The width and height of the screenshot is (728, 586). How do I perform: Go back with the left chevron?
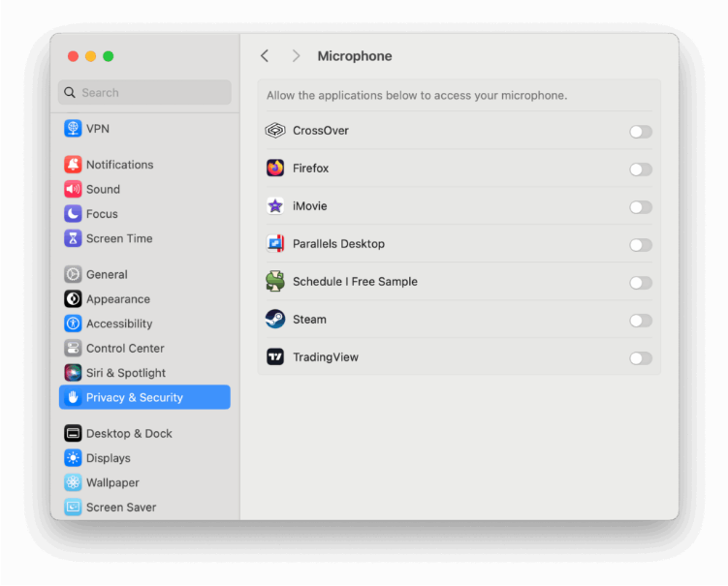(x=265, y=56)
